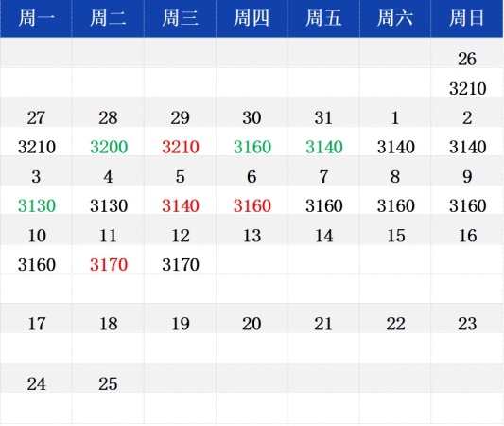Select the green 3130 price cell

(x=37, y=206)
